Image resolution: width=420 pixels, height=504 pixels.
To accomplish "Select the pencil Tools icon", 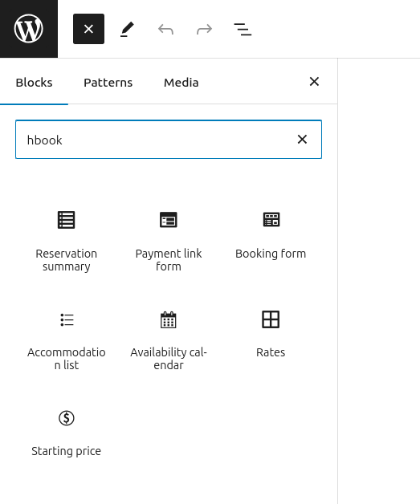I will (x=127, y=29).
